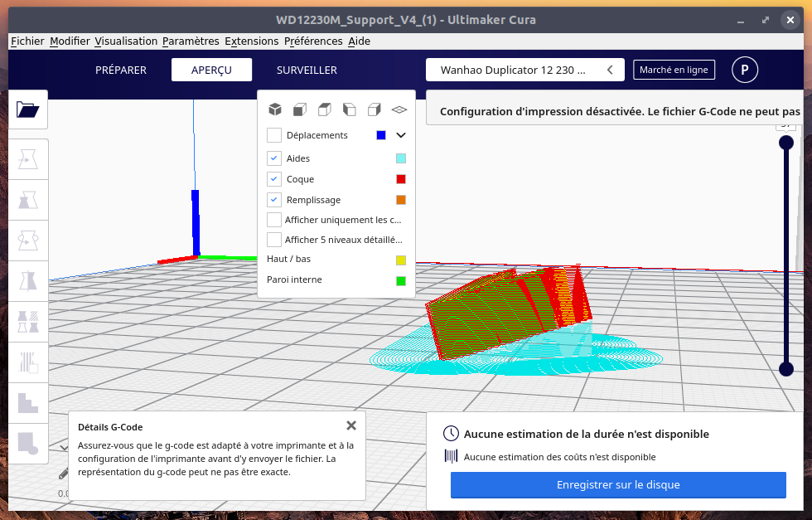Open the layer view eye-shaped icon
The width and height of the screenshot is (812, 520).
tap(399, 109)
